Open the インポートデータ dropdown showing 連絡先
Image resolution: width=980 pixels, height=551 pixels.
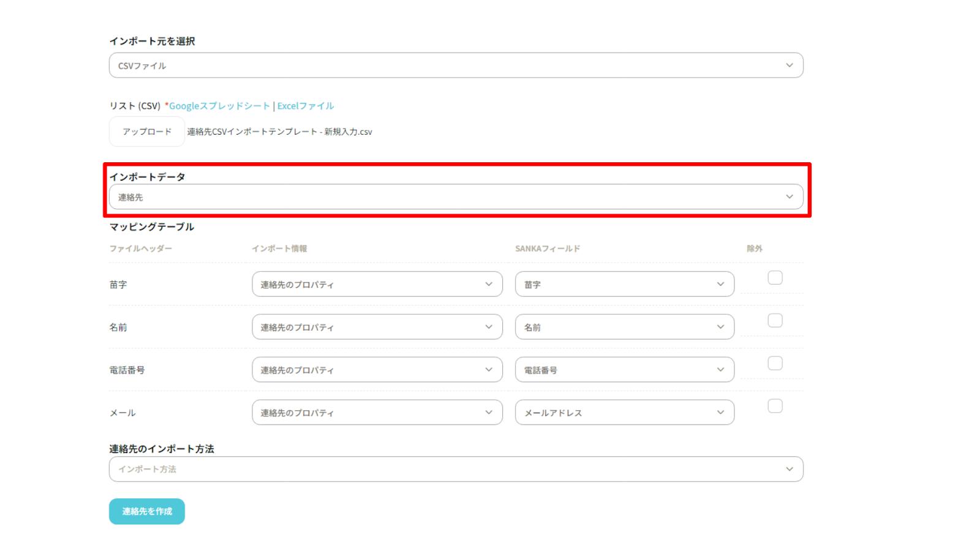(456, 197)
